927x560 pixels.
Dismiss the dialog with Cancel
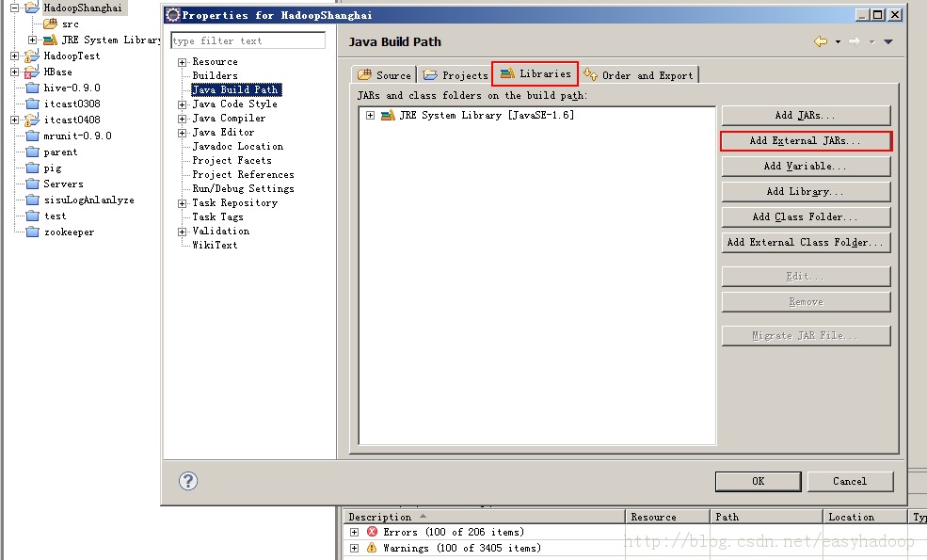tap(850, 481)
